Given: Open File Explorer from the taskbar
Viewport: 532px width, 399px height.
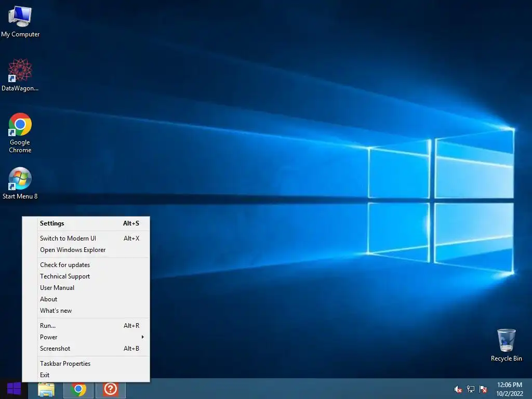Looking at the screenshot, I should coord(46,390).
